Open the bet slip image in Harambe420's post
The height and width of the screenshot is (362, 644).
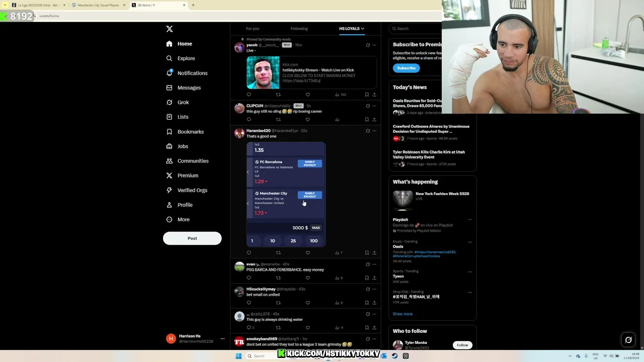pos(286,195)
